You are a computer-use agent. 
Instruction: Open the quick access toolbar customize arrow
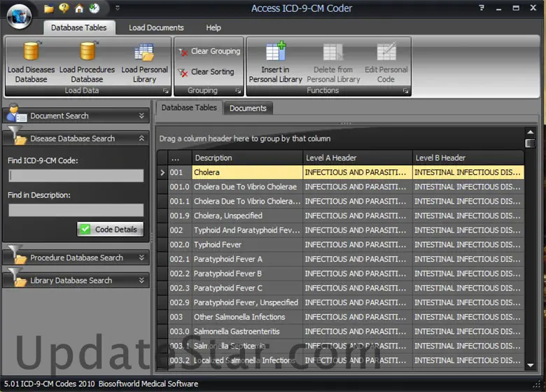click(118, 8)
